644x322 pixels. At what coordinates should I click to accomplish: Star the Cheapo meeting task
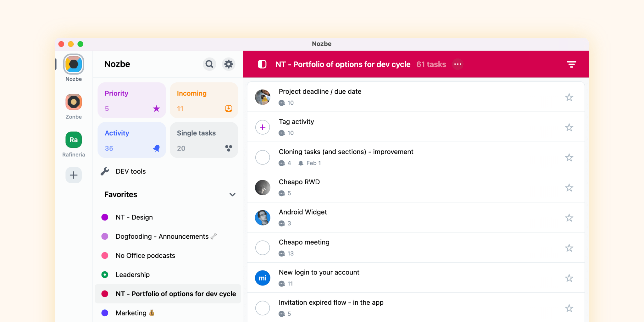(569, 248)
